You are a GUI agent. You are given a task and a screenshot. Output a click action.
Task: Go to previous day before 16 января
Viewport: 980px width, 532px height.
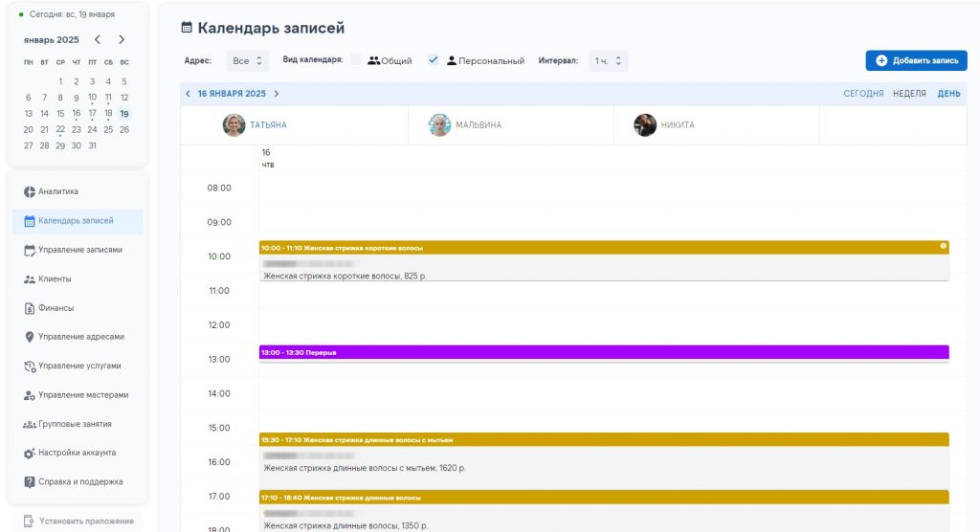click(188, 94)
